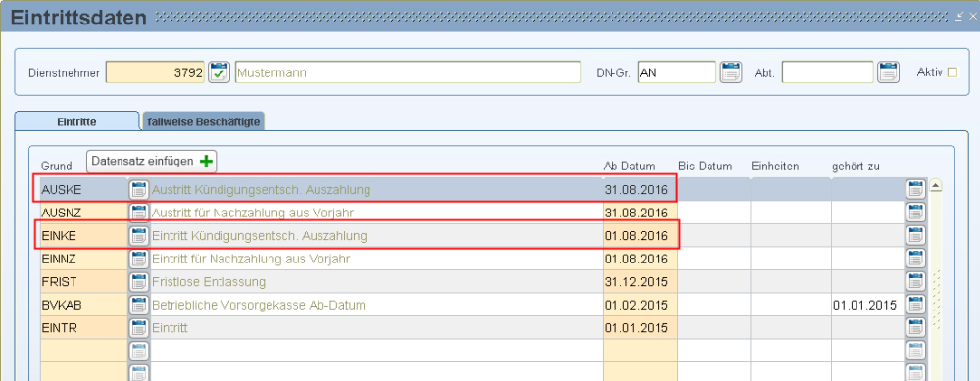The height and width of the screenshot is (381, 980).
Task: Click Ab-Datum 31.08.2016 in AUSNZ row
Action: (x=640, y=213)
